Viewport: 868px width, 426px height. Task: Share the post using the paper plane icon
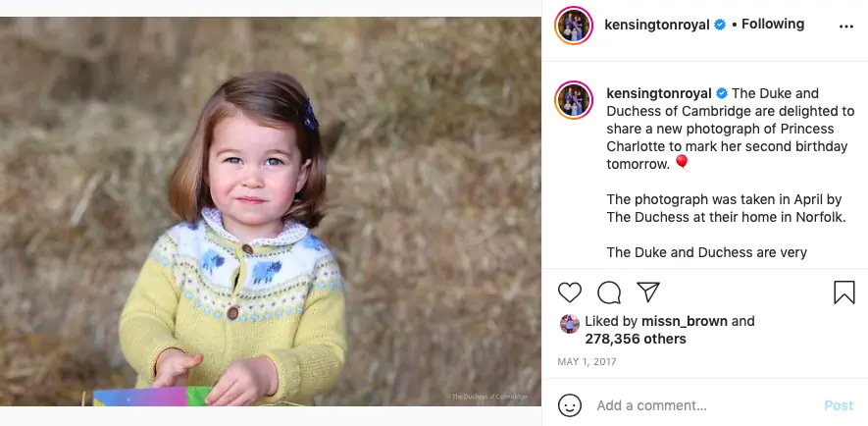648,292
